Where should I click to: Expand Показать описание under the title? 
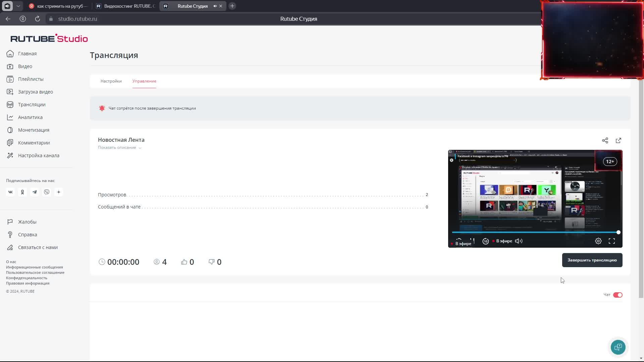pyautogui.click(x=119, y=147)
